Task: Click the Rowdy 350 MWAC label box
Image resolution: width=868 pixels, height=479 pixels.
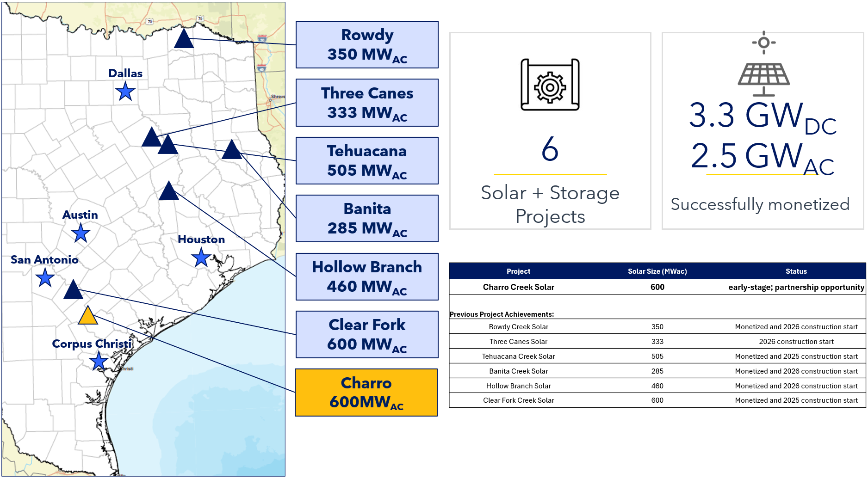Action: (x=367, y=45)
